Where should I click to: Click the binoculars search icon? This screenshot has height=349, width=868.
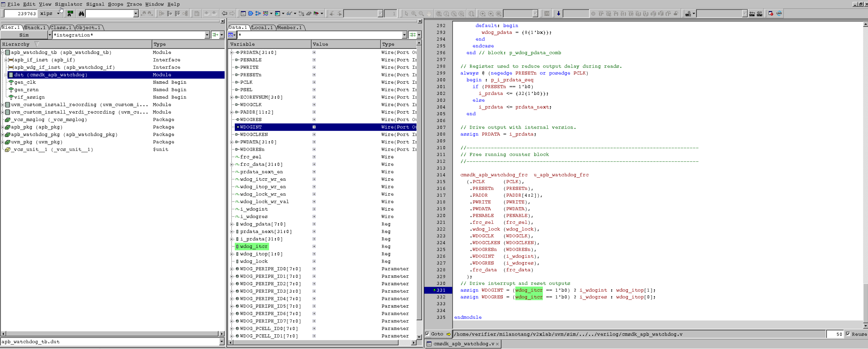[81, 14]
